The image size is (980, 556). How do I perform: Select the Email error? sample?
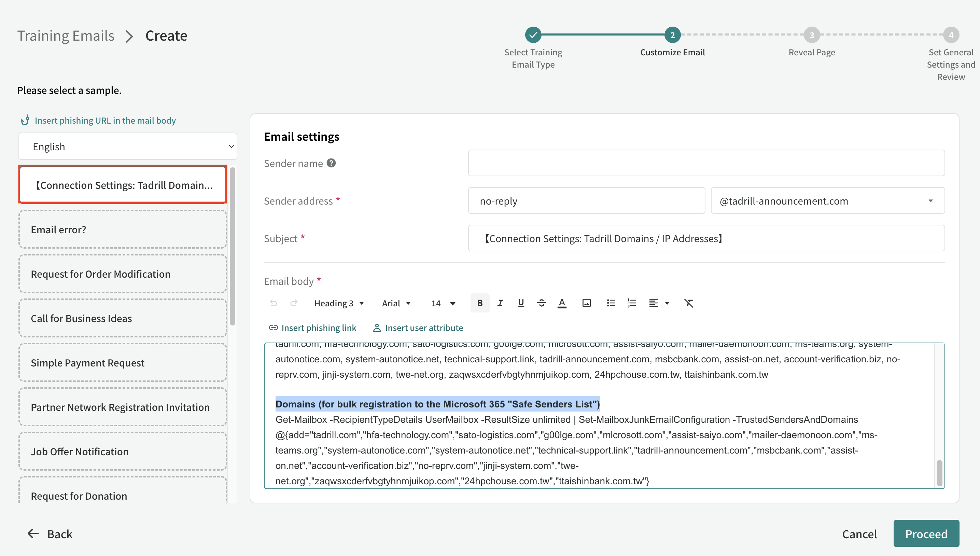[x=123, y=230]
